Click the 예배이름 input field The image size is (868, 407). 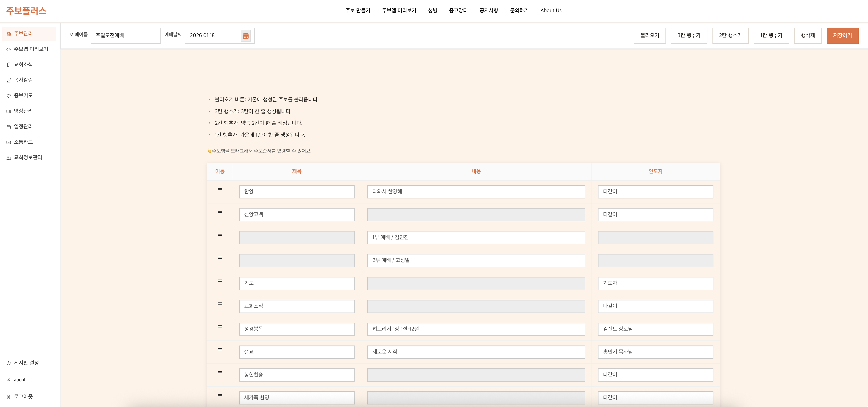[125, 36]
